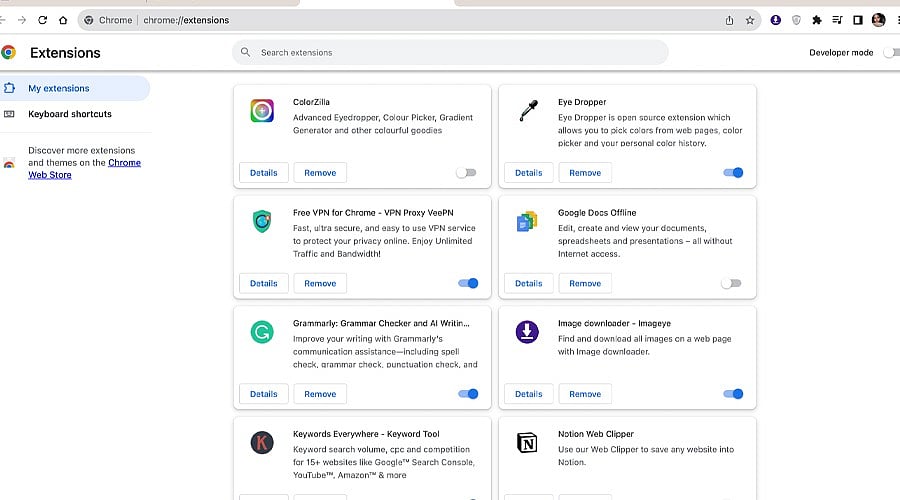Click the share icon in address bar
Viewport: 900px width, 500px height.
(x=729, y=20)
